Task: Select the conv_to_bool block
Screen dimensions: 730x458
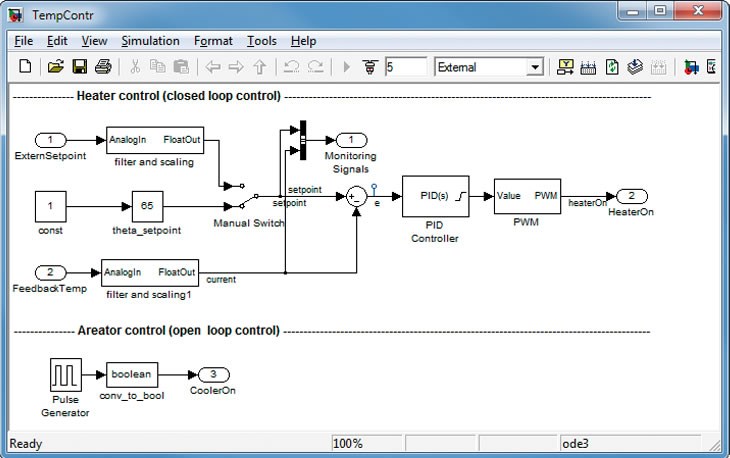Action: click(132, 375)
